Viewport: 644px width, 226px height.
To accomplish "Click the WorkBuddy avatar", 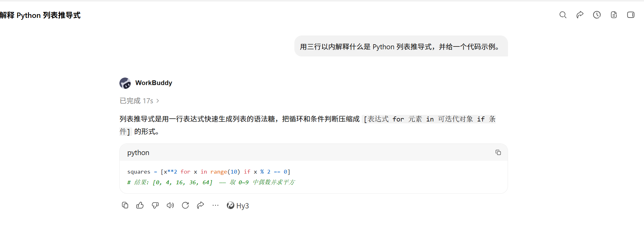I will (125, 83).
